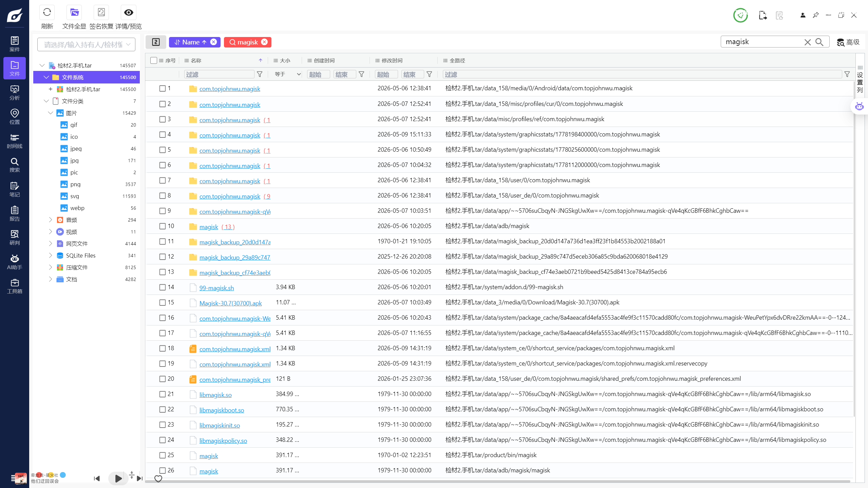Open the 研判 judgment sidebar section

[x=15, y=238]
